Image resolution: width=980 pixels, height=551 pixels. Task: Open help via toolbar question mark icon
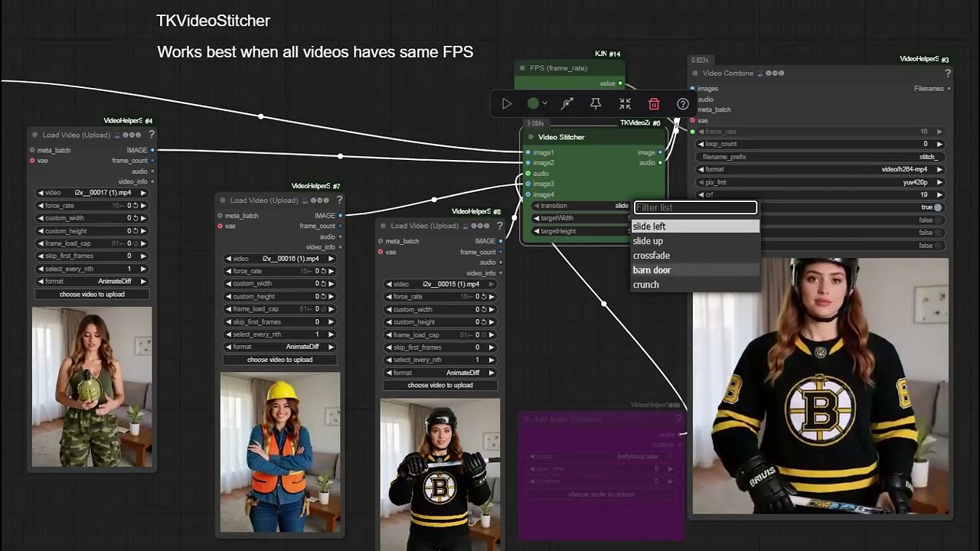click(x=683, y=104)
